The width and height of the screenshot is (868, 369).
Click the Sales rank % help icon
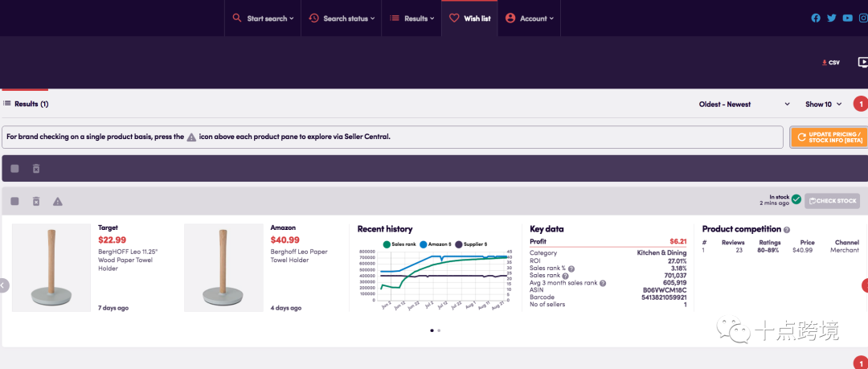[x=571, y=269]
